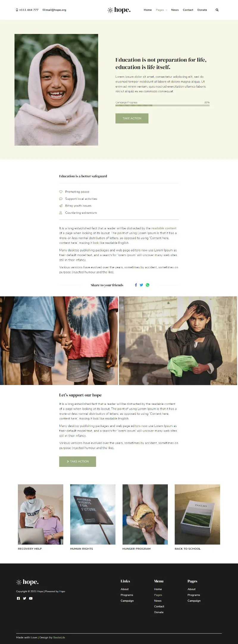Go to News in top menu
Image resolution: width=238 pixels, height=644 pixels.
(175, 10)
